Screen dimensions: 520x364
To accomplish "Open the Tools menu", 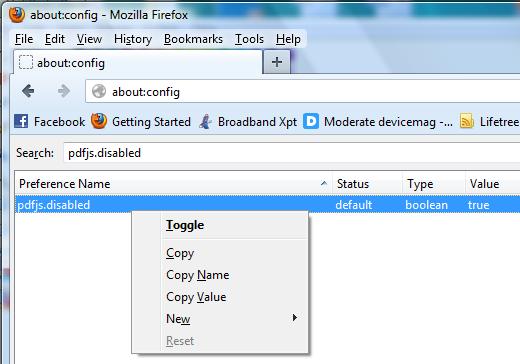I will click(x=249, y=39).
